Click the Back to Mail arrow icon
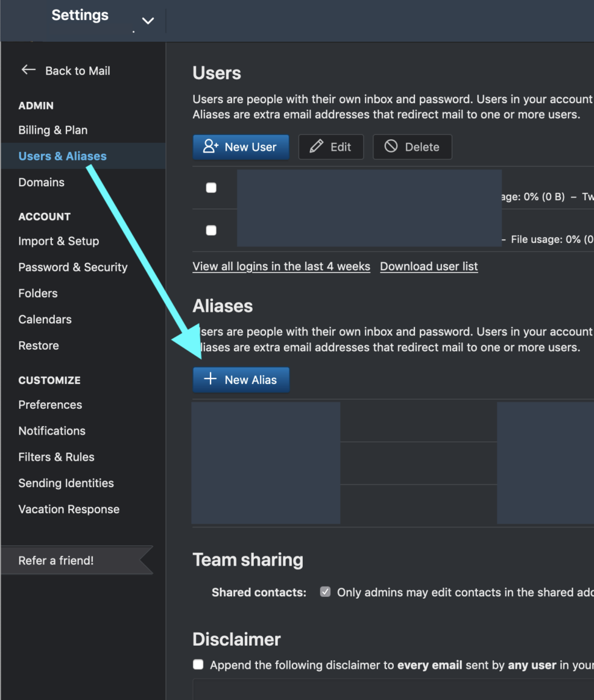 [28, 70]
